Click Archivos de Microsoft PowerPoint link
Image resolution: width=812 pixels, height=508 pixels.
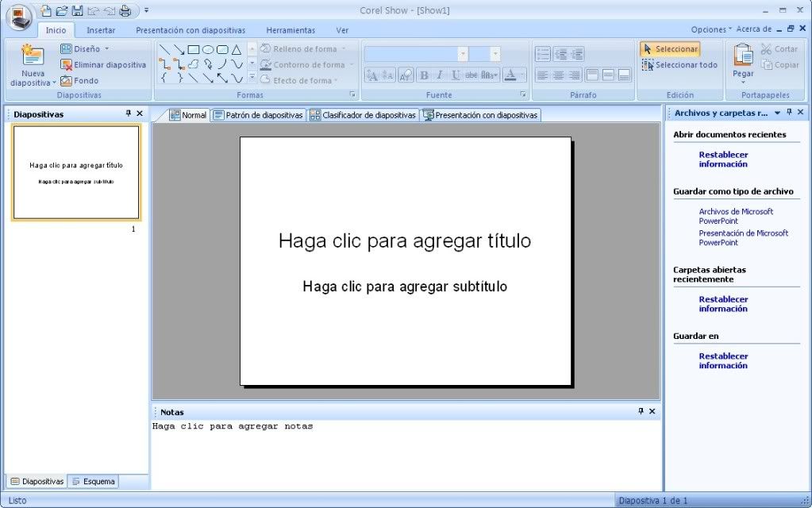(736, 216)
